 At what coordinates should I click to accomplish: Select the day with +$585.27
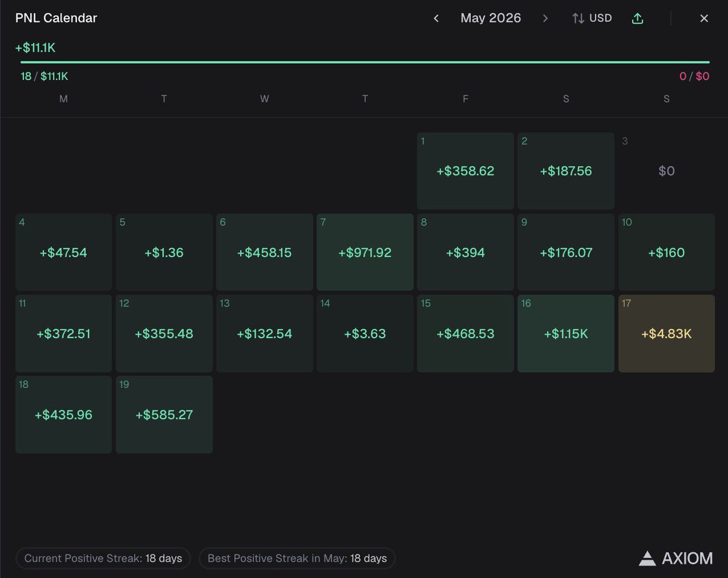pos(164,415)
